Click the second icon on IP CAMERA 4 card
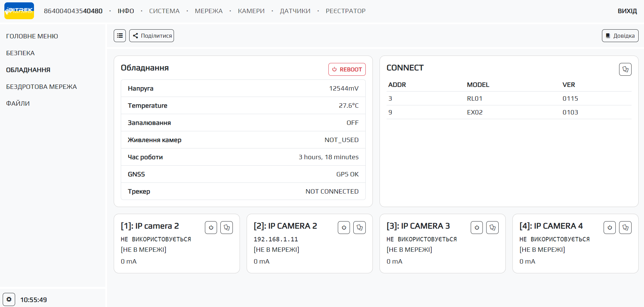This screenshot has width=644, height=307. coord(625,228)
